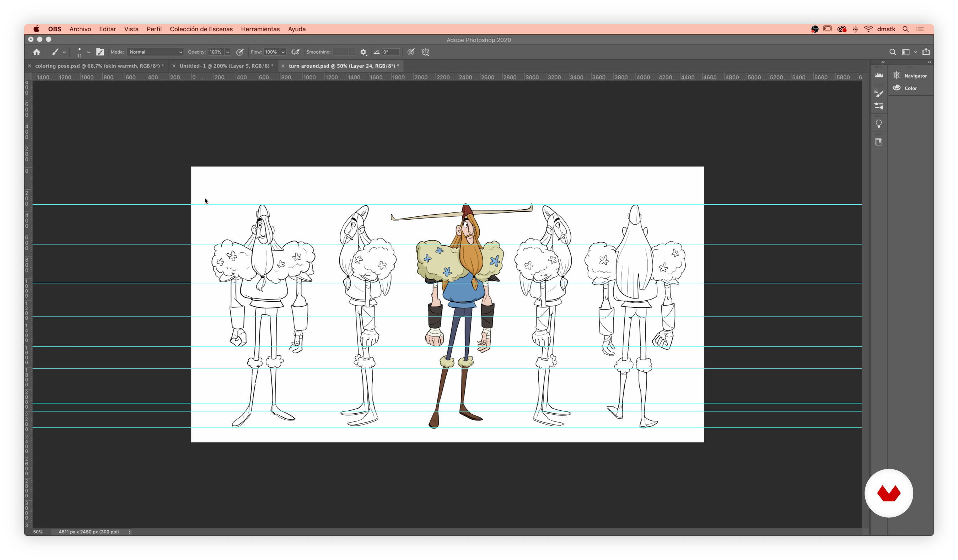Click the Share image icon
The height and width of the screenshot is (560, 958).
pyautogui.click(x=926, y=52)
